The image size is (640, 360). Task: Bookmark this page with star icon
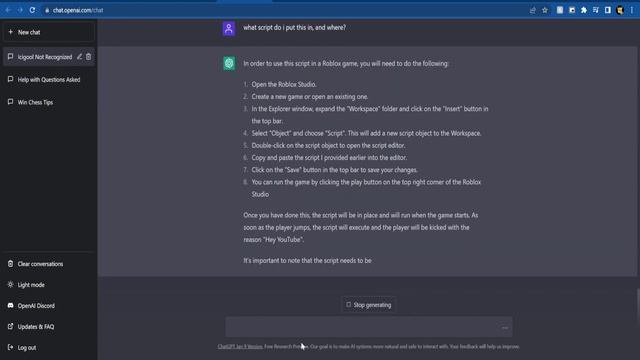[x=544, y=10]
